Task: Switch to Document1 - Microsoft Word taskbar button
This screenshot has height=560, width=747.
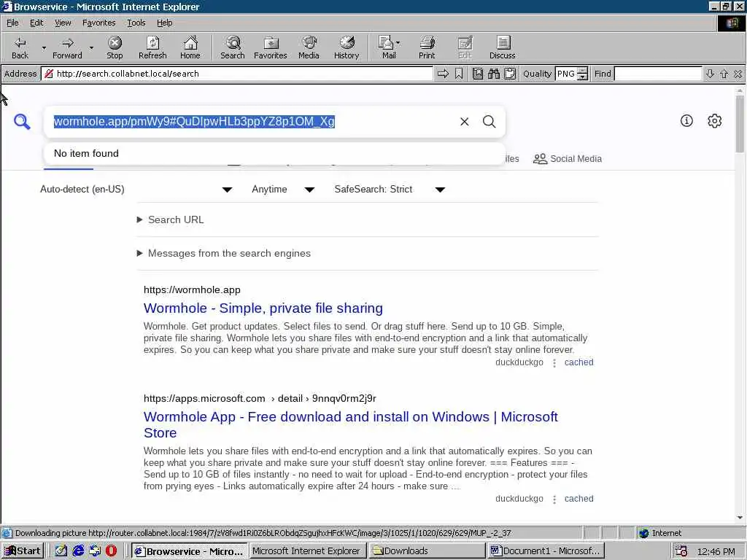Action: (546, 551)
